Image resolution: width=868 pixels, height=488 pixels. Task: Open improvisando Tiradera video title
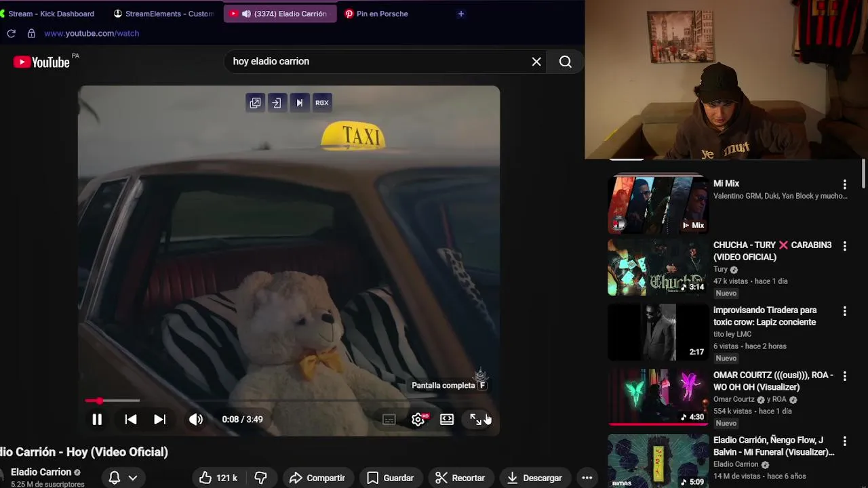click(765, 317)
